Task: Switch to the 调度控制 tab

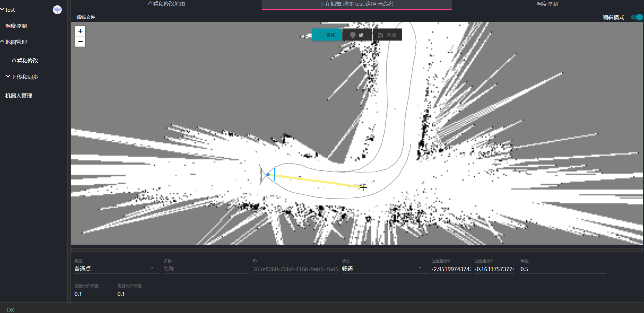Action: [547, 4]
